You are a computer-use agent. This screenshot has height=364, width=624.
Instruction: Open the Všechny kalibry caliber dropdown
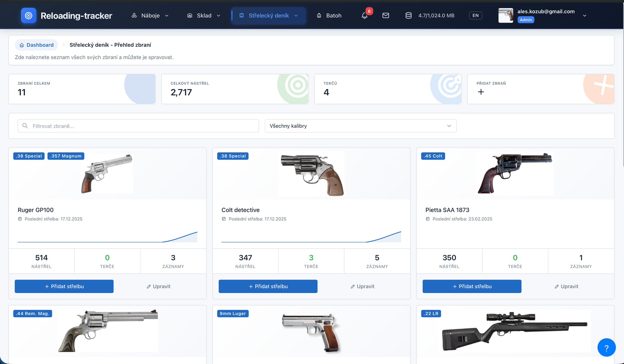360,126
